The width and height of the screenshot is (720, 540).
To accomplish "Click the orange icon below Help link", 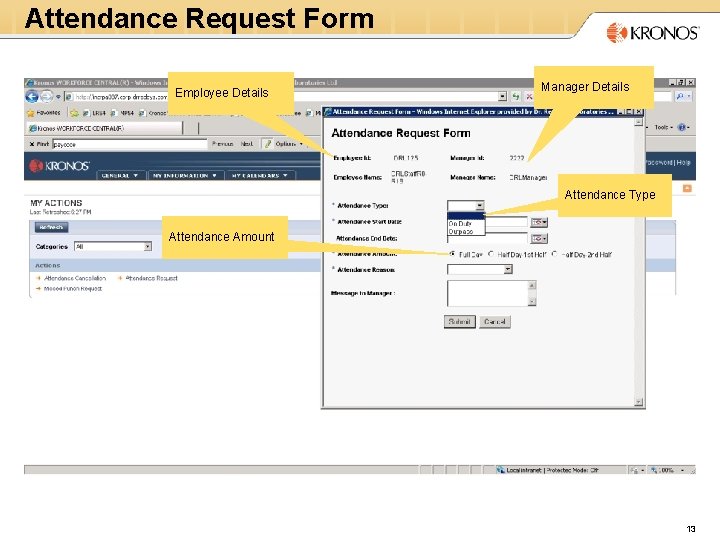I will point(687,188).
